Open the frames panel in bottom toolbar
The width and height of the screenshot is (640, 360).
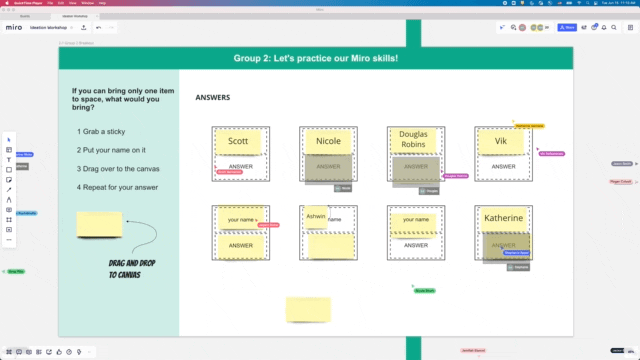click(x=9, y=352)
